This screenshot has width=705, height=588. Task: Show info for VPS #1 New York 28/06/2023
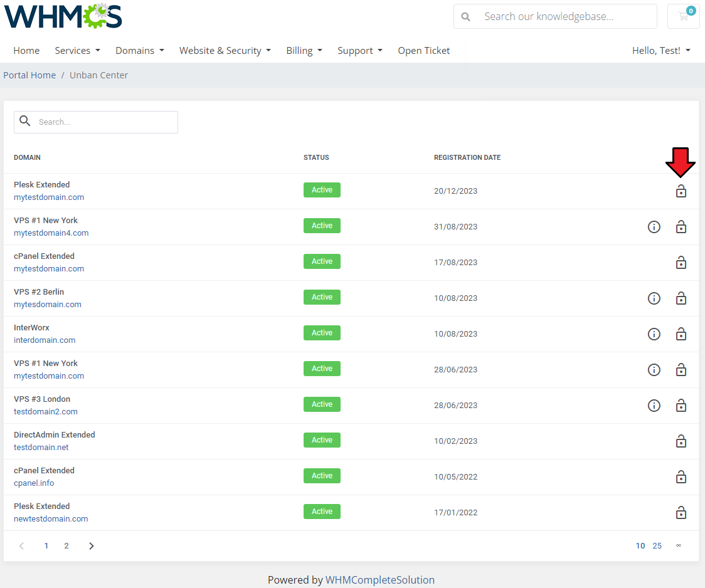654,370
